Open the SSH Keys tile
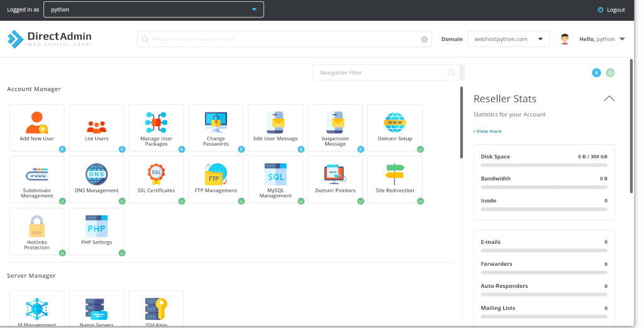 156,309
